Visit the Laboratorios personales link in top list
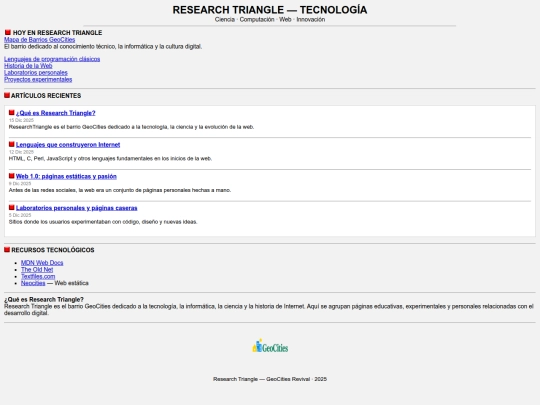The image size is (540, 405). 36,73
